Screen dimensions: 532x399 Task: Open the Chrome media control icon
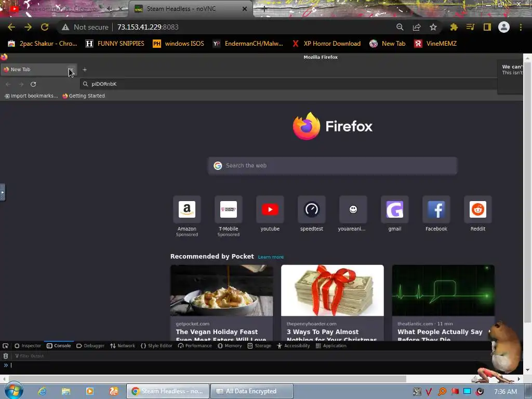point(470,27)
